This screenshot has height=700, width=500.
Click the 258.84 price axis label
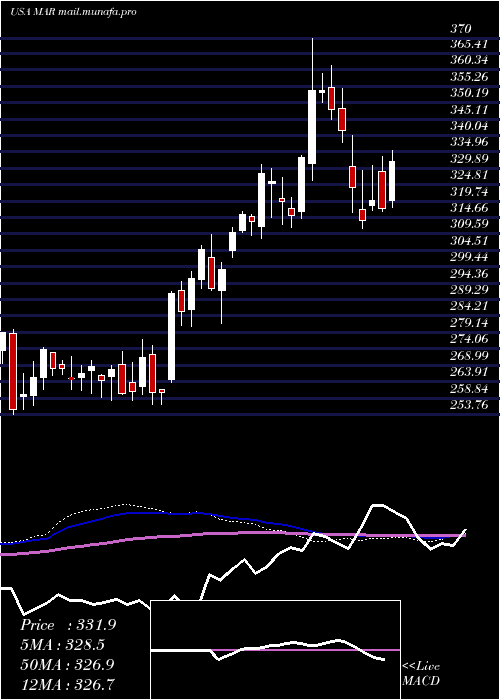(x=468, y=388)
